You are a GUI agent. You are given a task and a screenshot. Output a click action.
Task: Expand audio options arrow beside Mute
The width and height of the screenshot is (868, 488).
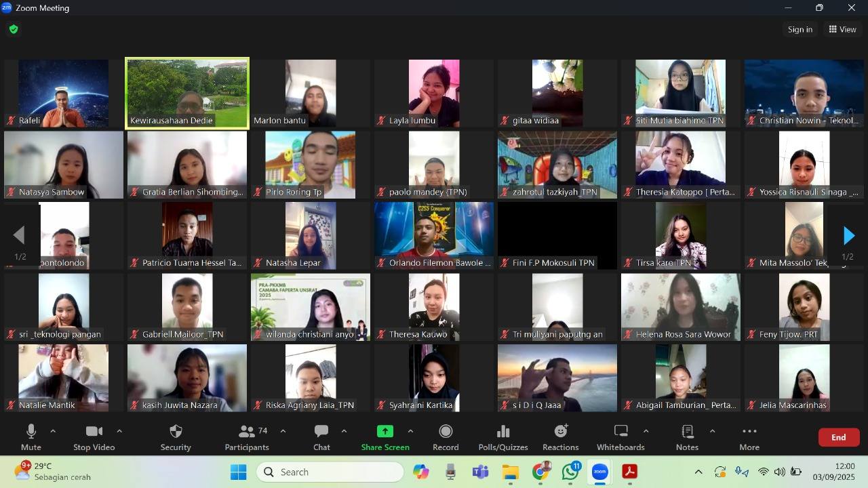pos(53,431)
